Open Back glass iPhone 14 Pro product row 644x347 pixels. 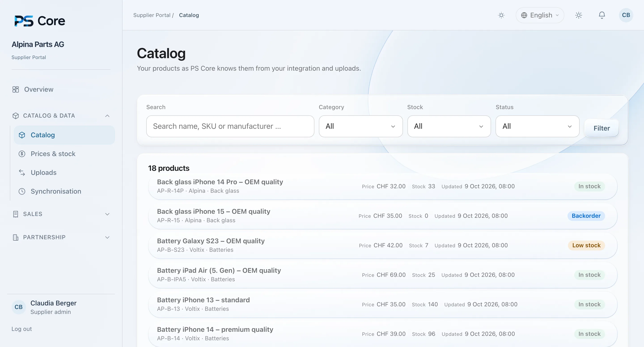(x=383, y=186)
